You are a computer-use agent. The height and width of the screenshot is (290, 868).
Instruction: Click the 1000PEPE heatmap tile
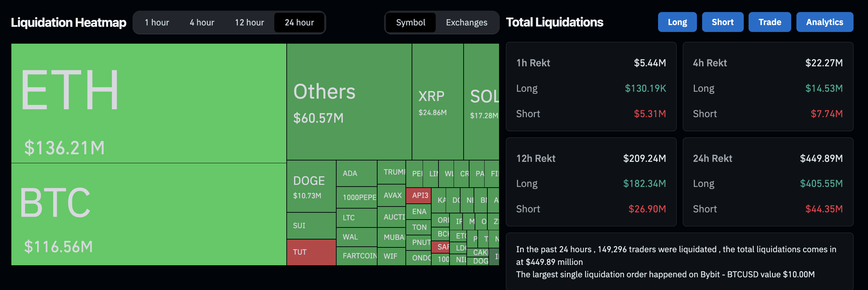tap(357, 198)
